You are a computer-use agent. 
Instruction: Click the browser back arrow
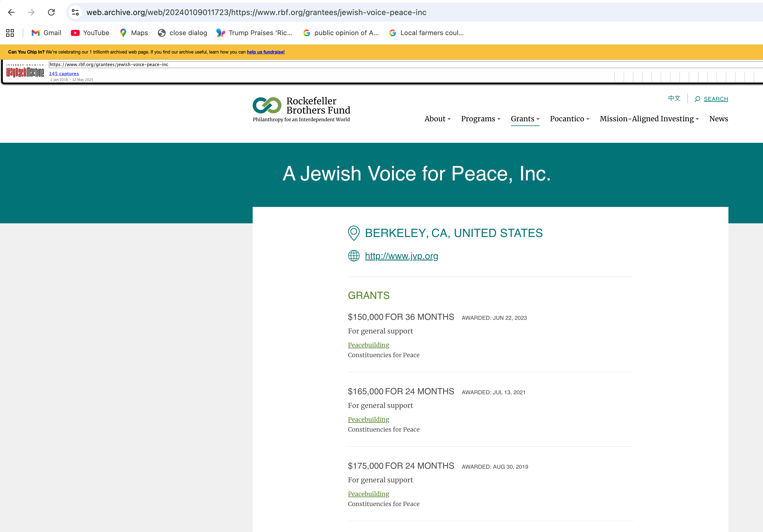pos(11,12)
